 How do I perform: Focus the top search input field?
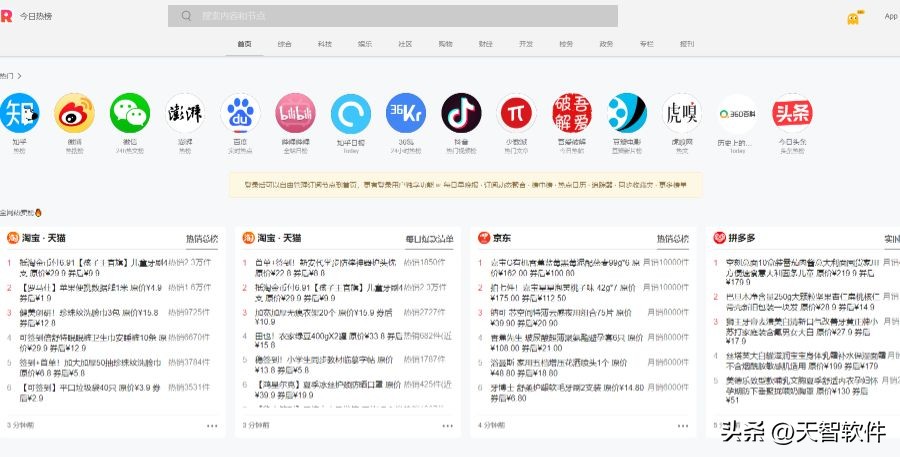point(393,16)
